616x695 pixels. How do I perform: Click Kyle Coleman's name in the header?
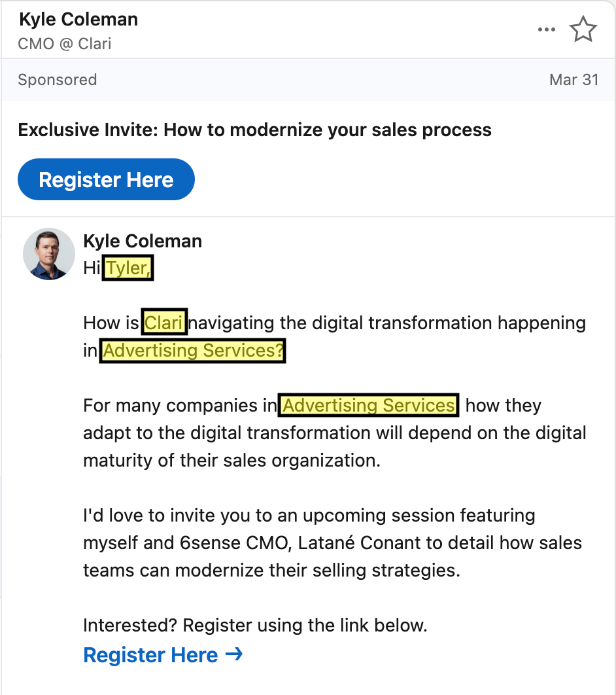pyautogui.click(x=78, y=20)
